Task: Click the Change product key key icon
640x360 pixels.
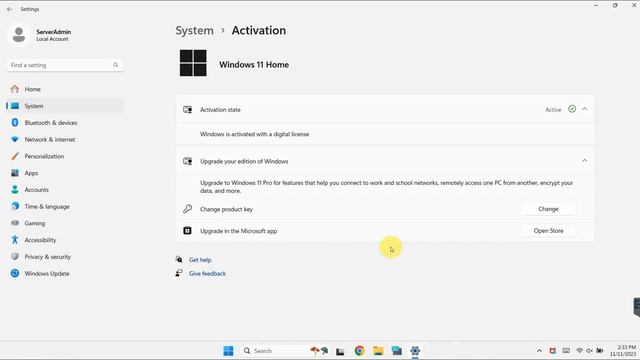Action: pyautogui.click(x=187, y=209)
